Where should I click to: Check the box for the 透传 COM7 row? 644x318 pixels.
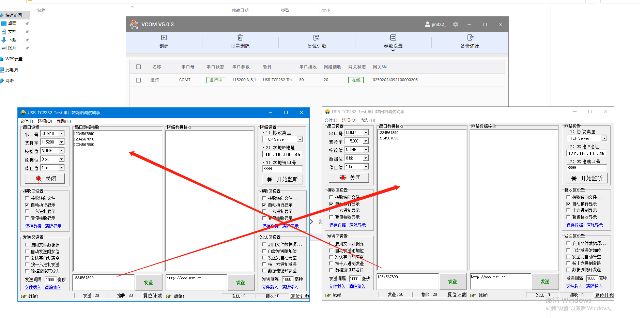pos(138,80)
